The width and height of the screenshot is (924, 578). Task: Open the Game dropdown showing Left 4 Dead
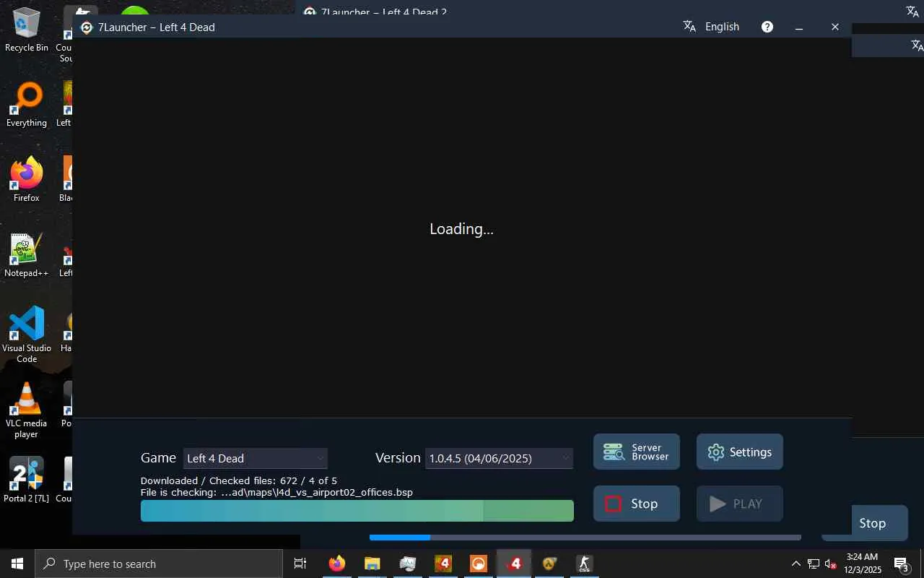tap(255, 458)
